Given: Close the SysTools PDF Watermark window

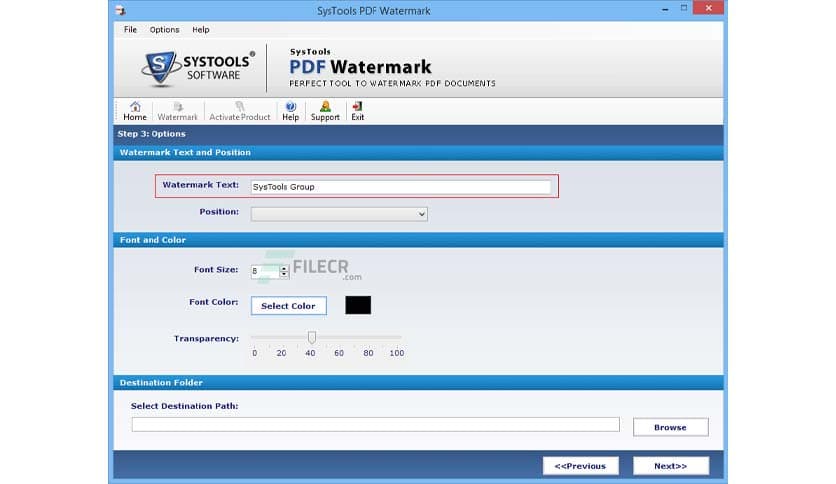Looking at the screenshot, I should (x=708, y=8).
